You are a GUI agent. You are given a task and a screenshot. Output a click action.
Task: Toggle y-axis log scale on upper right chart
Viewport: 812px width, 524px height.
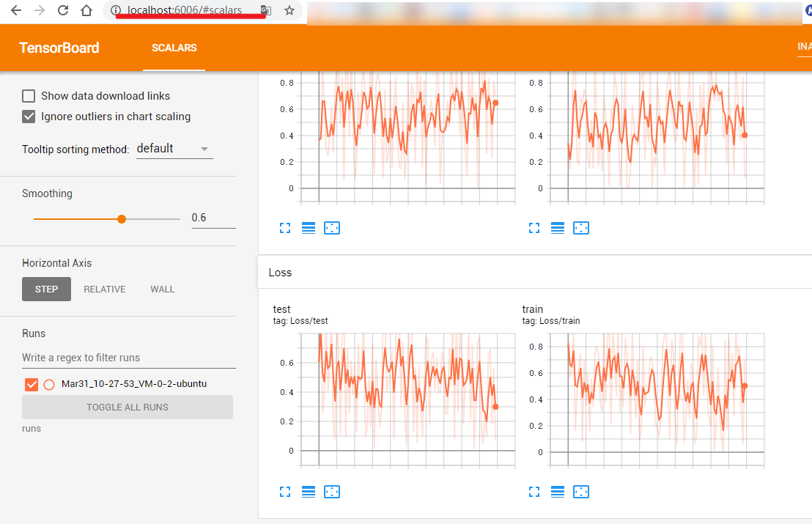pos(557,228)
